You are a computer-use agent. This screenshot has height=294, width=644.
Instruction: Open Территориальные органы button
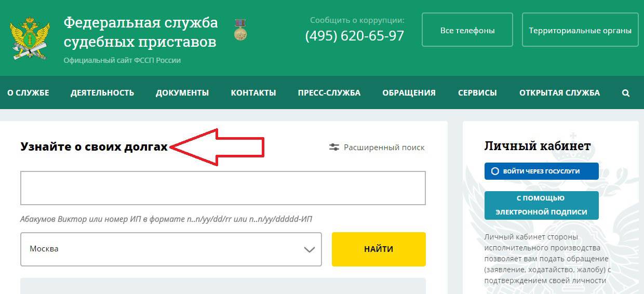click(580, 30)
